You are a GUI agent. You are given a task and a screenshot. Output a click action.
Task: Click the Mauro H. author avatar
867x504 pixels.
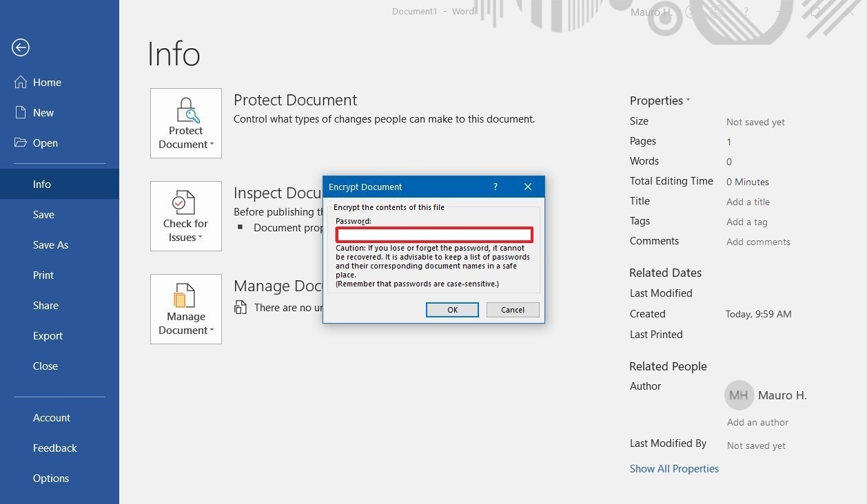(738, 396)
